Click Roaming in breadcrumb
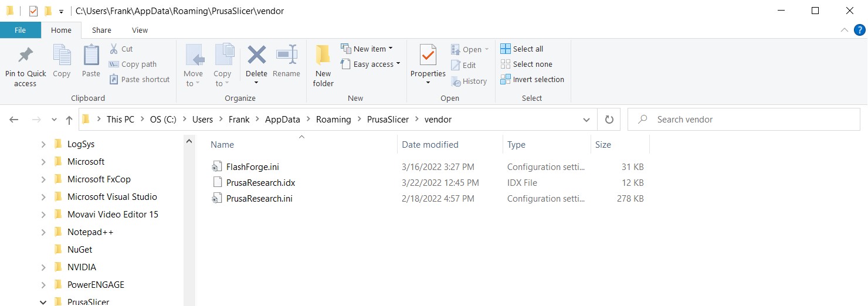The image size is (868, 306). tap(334, 120)
